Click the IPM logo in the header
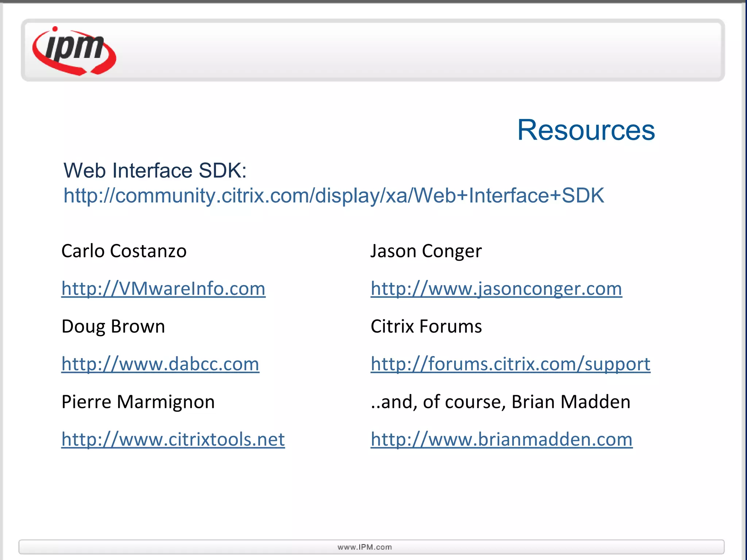 click(74, 51)
